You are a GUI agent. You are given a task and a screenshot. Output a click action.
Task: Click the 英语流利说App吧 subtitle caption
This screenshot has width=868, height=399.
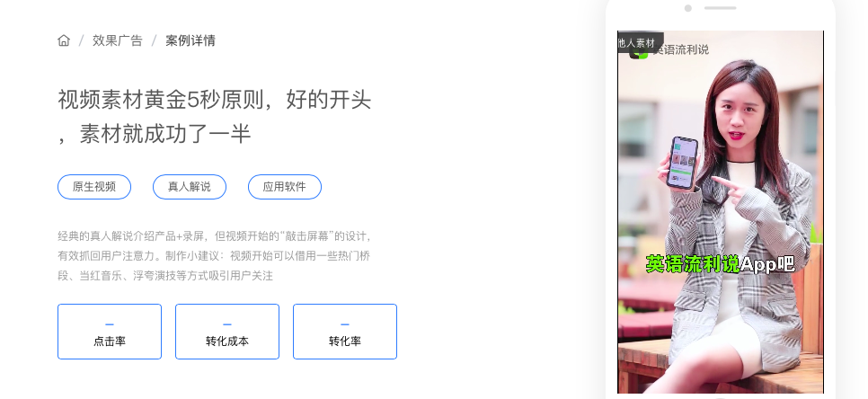pos(721,264)
